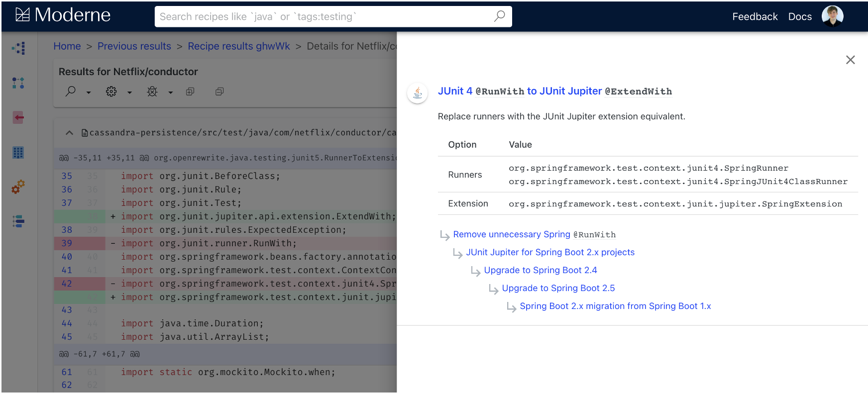
Task: Click the collapse all diffs icon
Action: pos(219,92)
